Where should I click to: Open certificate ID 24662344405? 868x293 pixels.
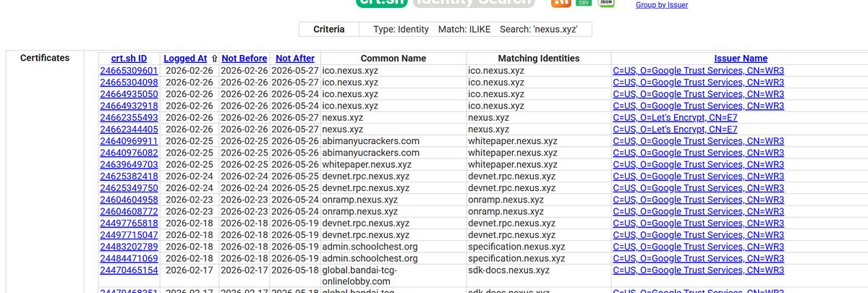click(129, 129)
